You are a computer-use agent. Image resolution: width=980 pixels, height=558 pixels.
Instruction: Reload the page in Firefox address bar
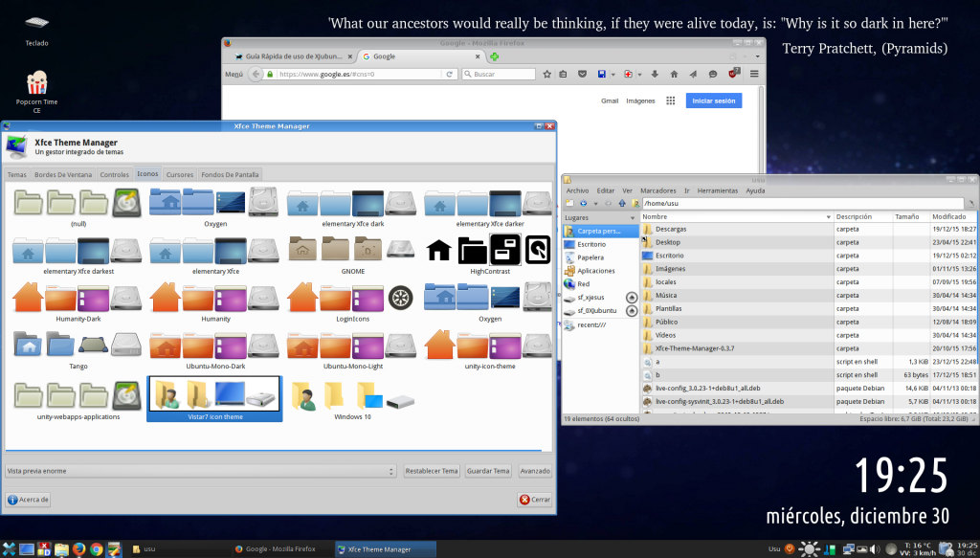pyautogui.click(x=449, y=74)
